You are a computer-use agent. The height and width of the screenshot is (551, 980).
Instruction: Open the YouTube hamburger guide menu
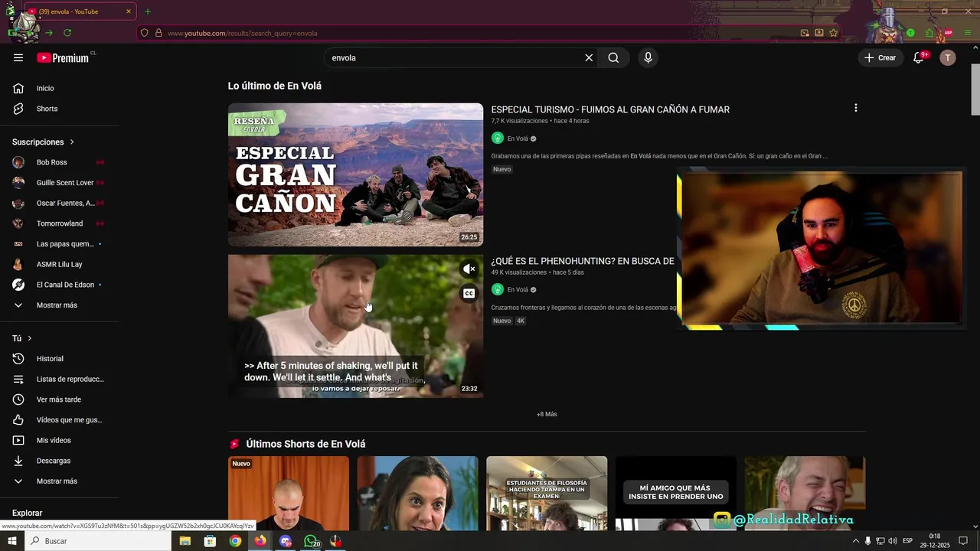[18, 57]
